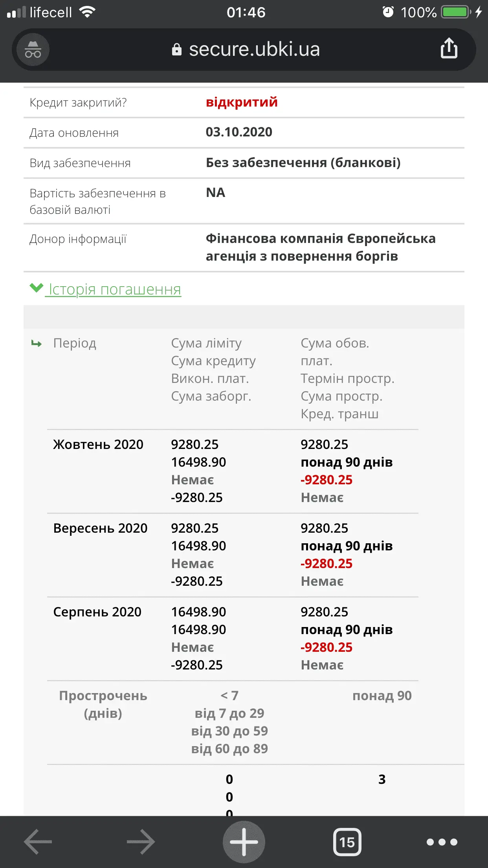Tap the incognito mode icon
This screenshot has height=868, width=488.
(x=33, y=50)
